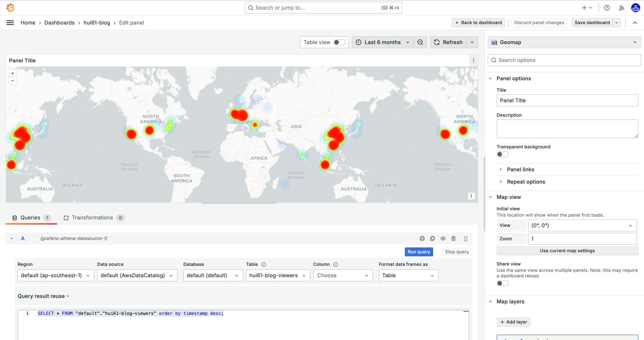Image resolution: width=644 pixels, height=340 pixels.
Task: Click the Run query button
Action: click(x=419, y=252)
